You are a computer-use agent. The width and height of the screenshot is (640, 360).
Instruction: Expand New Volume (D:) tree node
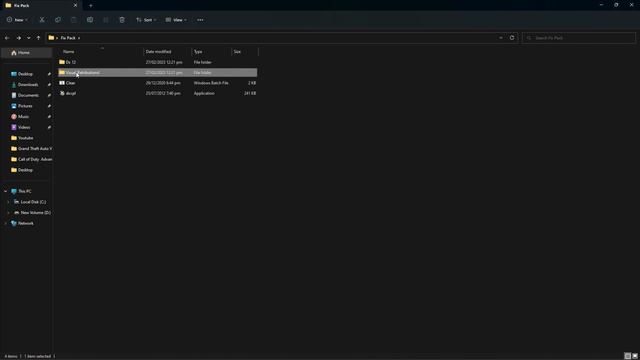(x=8, y=212)
